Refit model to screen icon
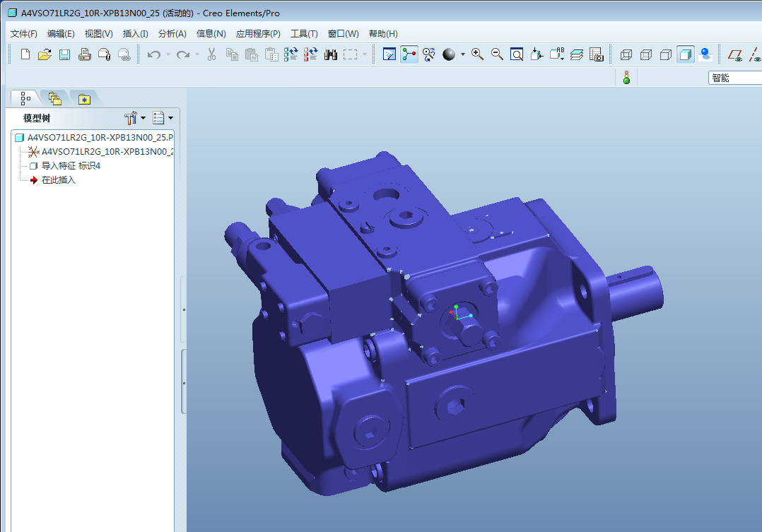The image size is (762, 532). [517, 54]
